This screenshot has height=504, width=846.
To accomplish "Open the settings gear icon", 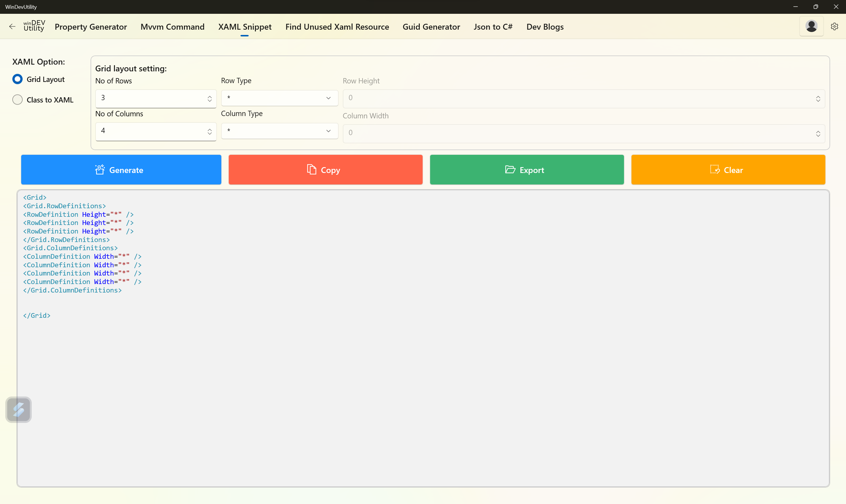I will click(834, 26).
